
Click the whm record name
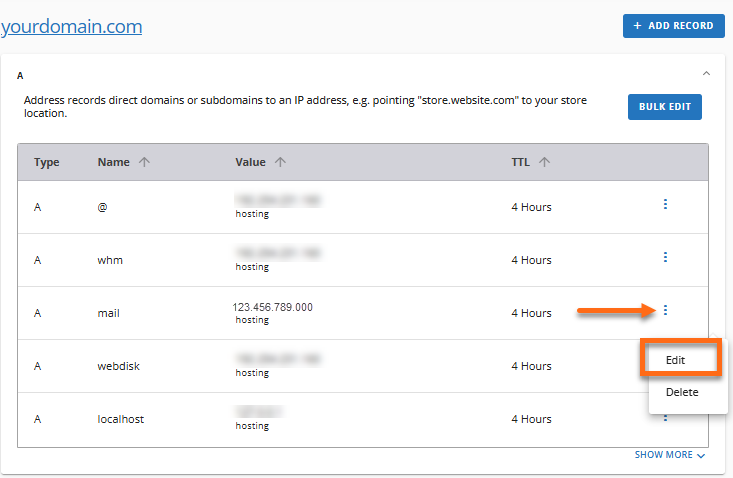click(x=110, y=260)
